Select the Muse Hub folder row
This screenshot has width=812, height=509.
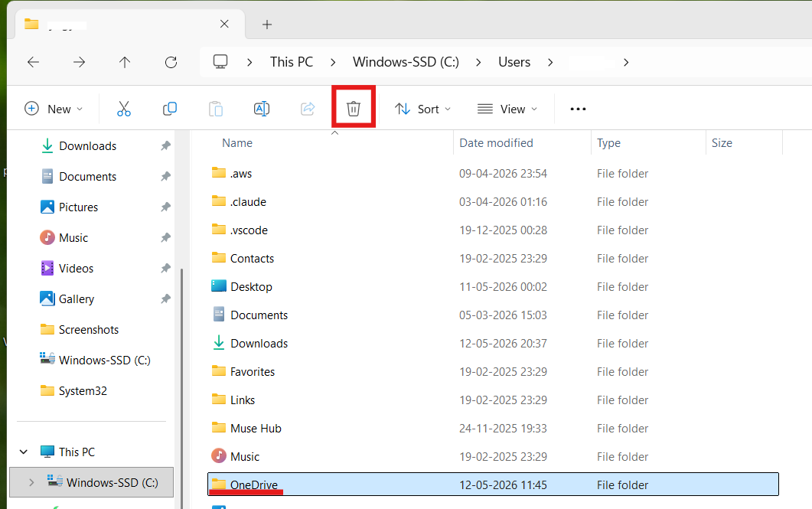493,428
